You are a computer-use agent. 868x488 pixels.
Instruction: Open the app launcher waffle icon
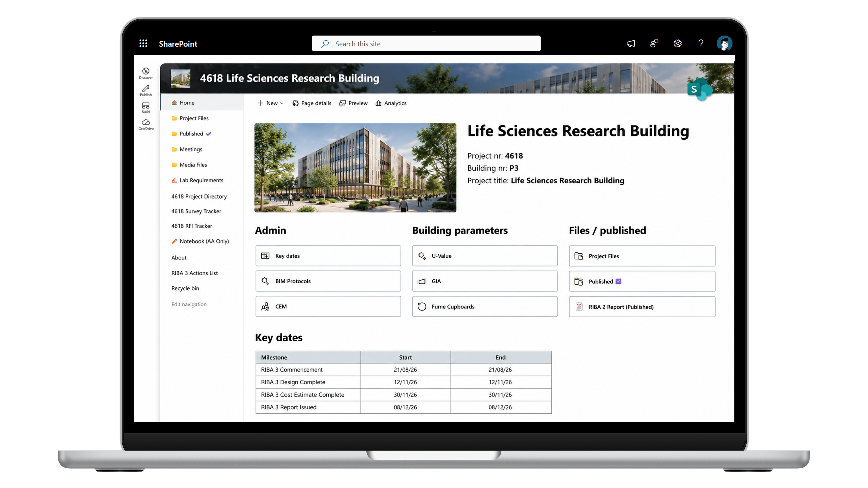[x=143, y=43]
